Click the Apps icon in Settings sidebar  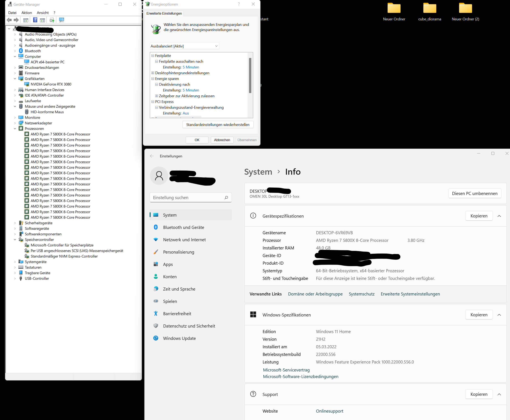click(x=156, y=264)
